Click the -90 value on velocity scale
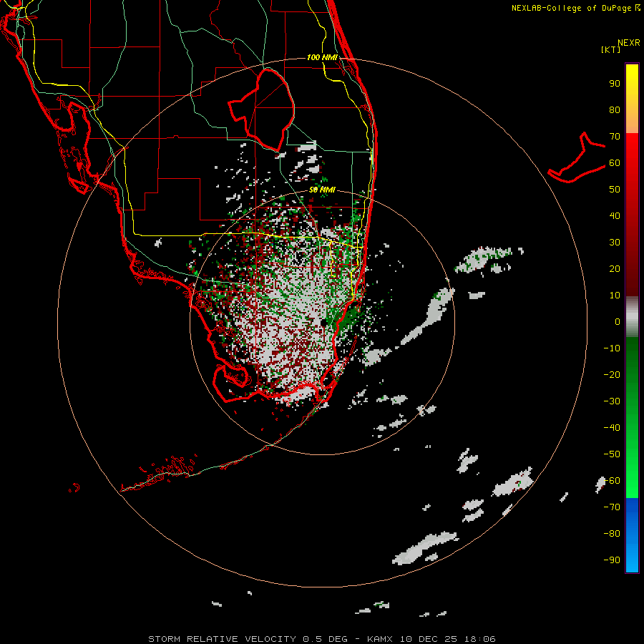This screenshot has width=644, height=644. coord(612,560)
